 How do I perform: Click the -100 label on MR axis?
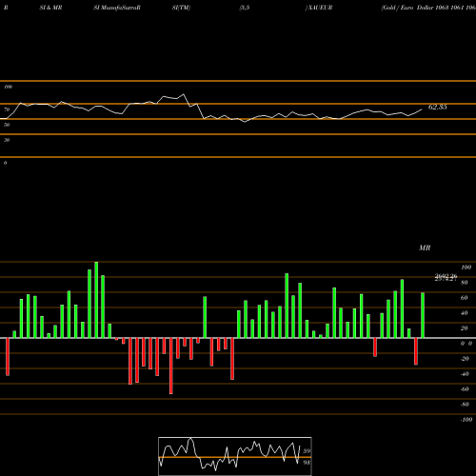point(466,420)
